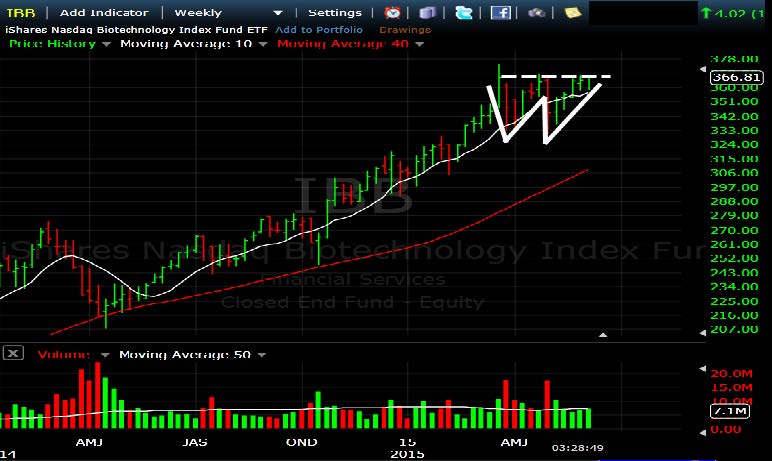Click the Moving Average 50 label
Image resolution: width=772 pixels, height=461 pixels.
pyautogui.click(x=185, y=355)
